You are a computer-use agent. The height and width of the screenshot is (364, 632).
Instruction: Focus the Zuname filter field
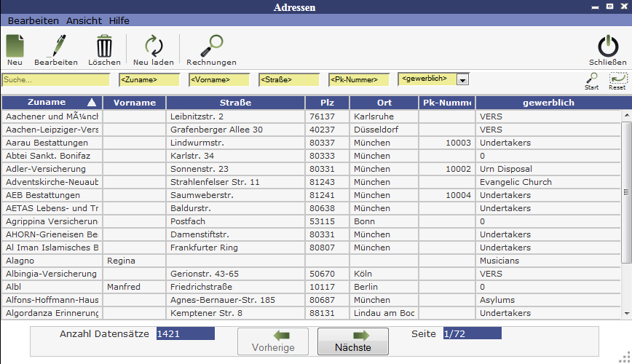[x=149, y=79]
